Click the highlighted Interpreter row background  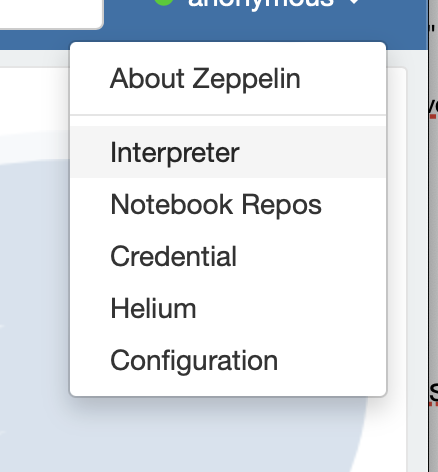tap(313, 152)
